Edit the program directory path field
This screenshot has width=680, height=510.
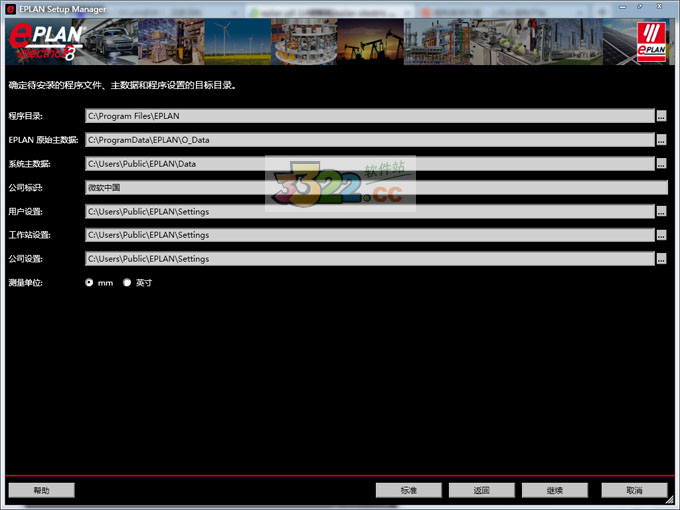point(369,116)
